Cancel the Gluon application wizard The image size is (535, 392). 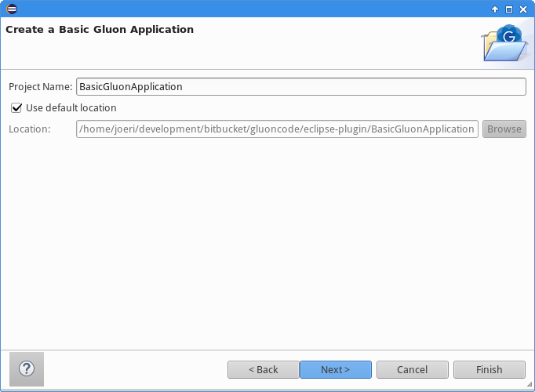click(x=413, y=369)
